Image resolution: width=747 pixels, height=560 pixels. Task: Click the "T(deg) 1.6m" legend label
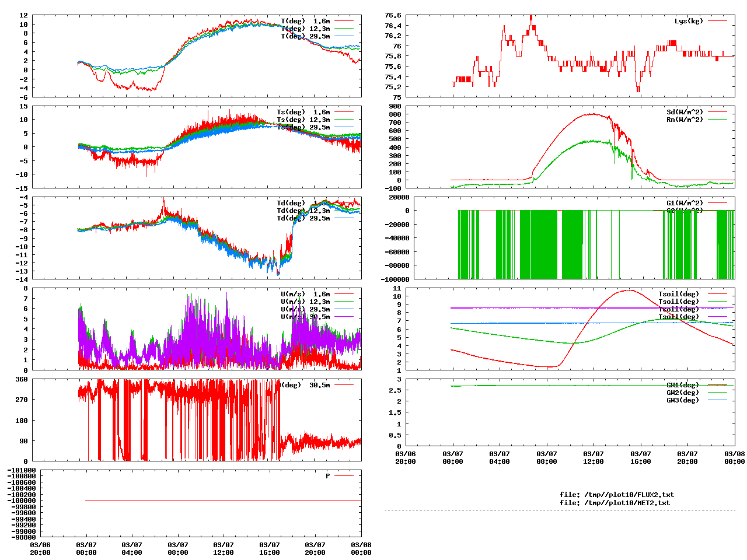[305, 21]
